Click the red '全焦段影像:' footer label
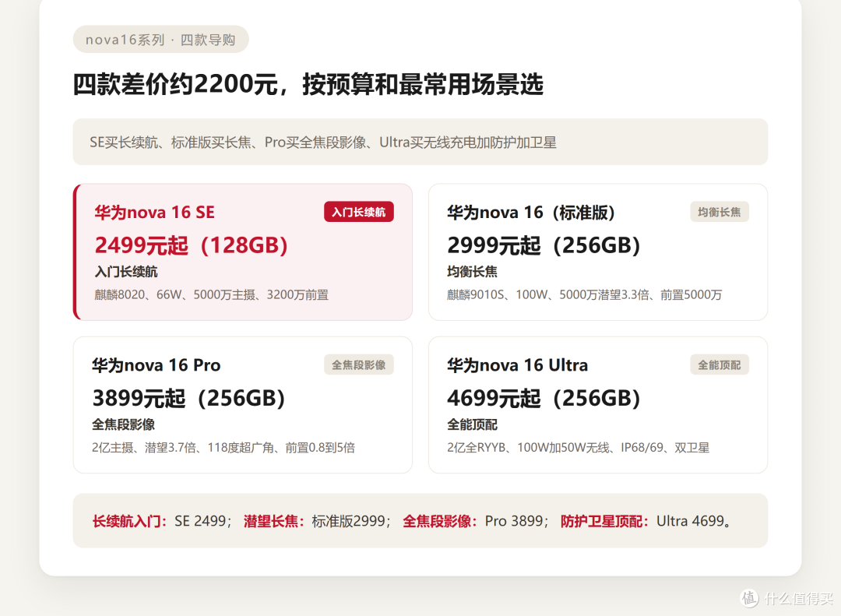This screenshot has height=616, width=841. click(x=440, y=521)
